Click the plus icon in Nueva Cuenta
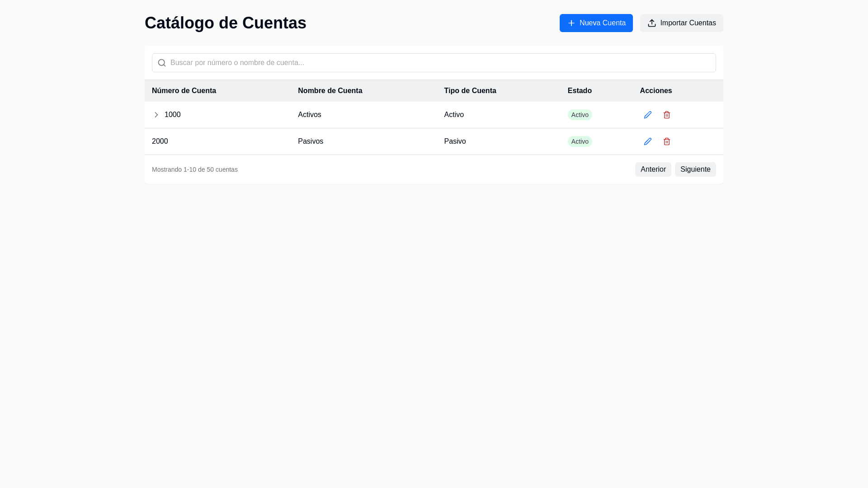Screen dimensions: 868x488 (x=571, y=23)
